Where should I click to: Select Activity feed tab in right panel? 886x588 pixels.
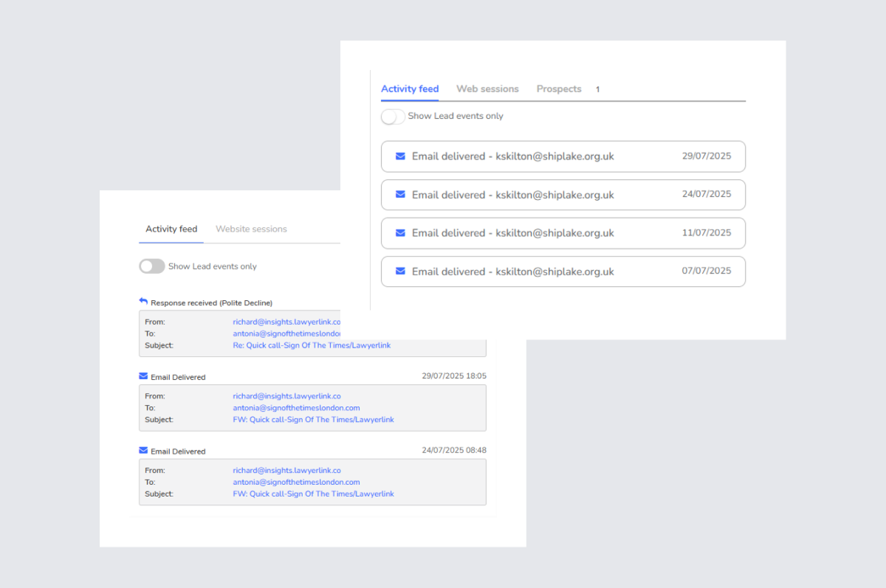(x=410, y=89)
